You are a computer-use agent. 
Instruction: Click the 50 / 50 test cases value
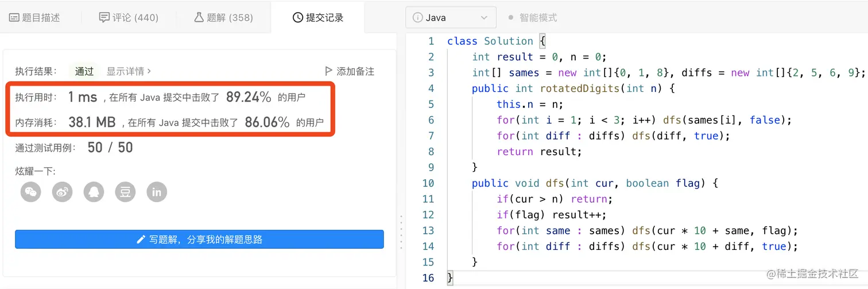click(110, 148)
